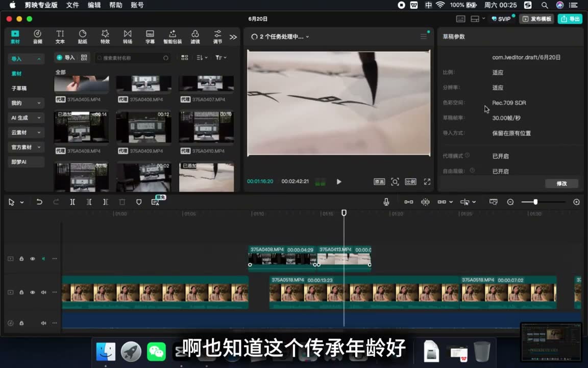Click the QR code import icon
Screen dimensions: 588x368
pyautogui.click(x=84, y=57)
